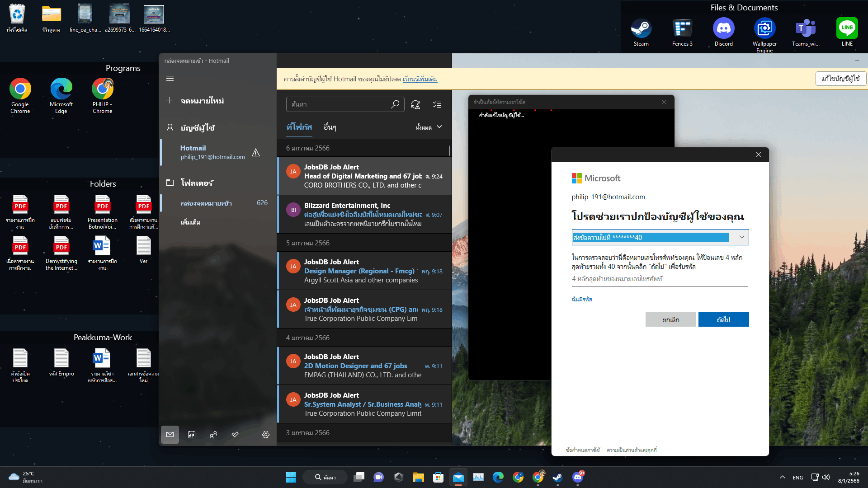Click volume speaker icon in tray

[x=826, y=477]
